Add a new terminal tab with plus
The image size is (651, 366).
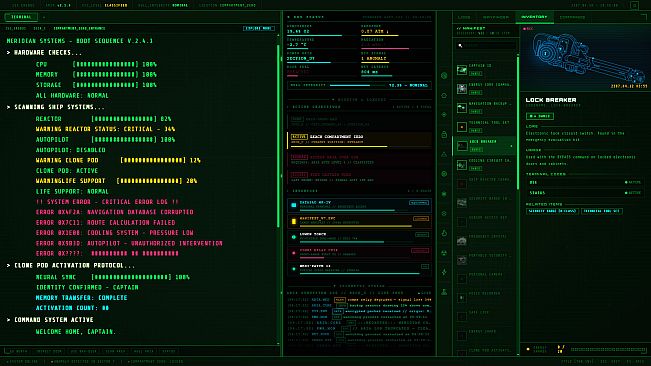tap(44, 17)
